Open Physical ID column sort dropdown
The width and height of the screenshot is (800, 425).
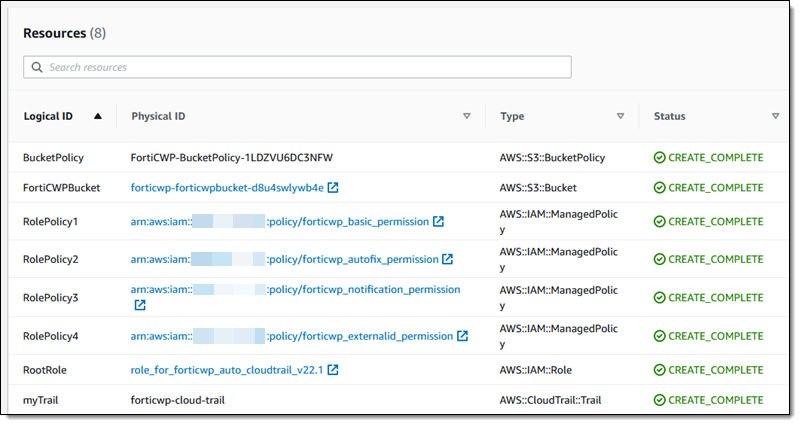point(466,116)
